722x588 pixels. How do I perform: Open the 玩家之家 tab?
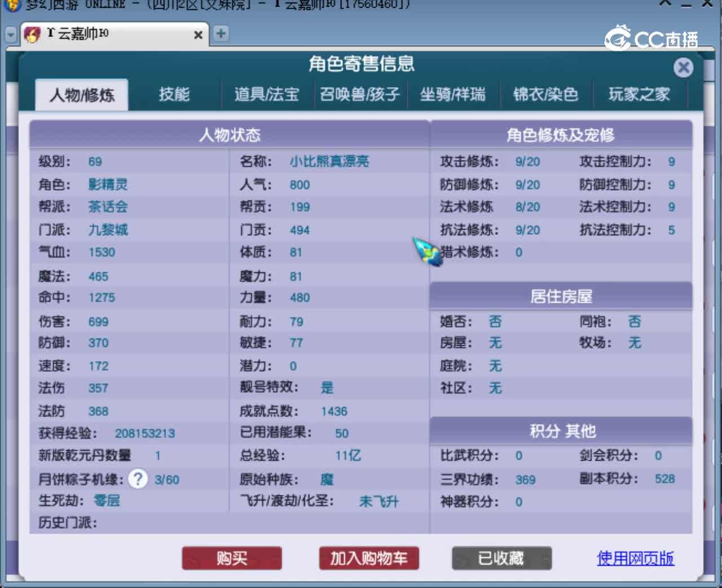[x=640, y=94]
